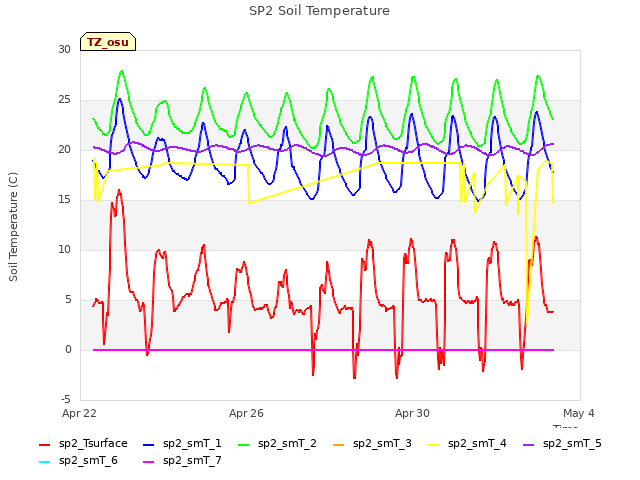Toggle the sp2_smT_2 legend entry
The height and width of the screenshot is (480, 640).
(277, 444)
